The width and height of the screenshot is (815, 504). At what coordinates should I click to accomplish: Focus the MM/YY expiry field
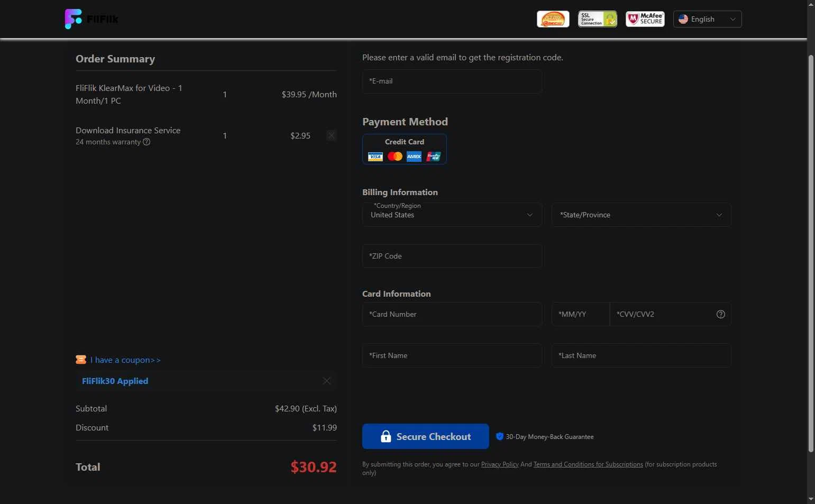pyautogui.click(x=581, y=314)
